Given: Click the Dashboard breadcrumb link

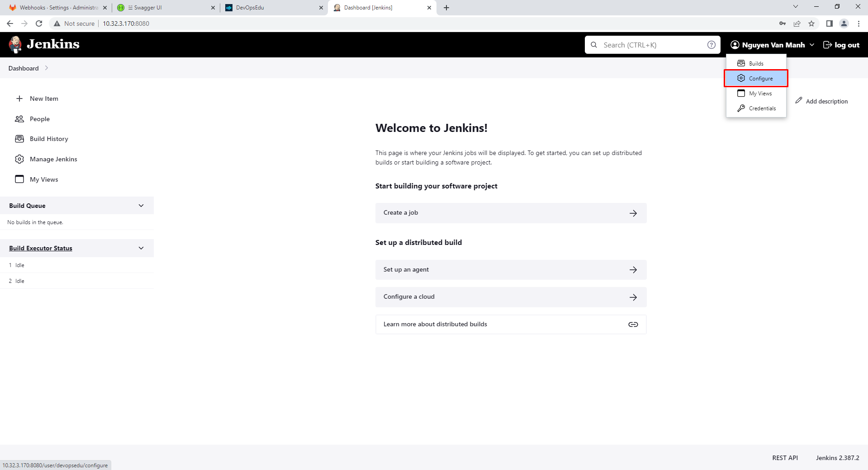Looking at the screenshot, I should [x=24, y=68].
